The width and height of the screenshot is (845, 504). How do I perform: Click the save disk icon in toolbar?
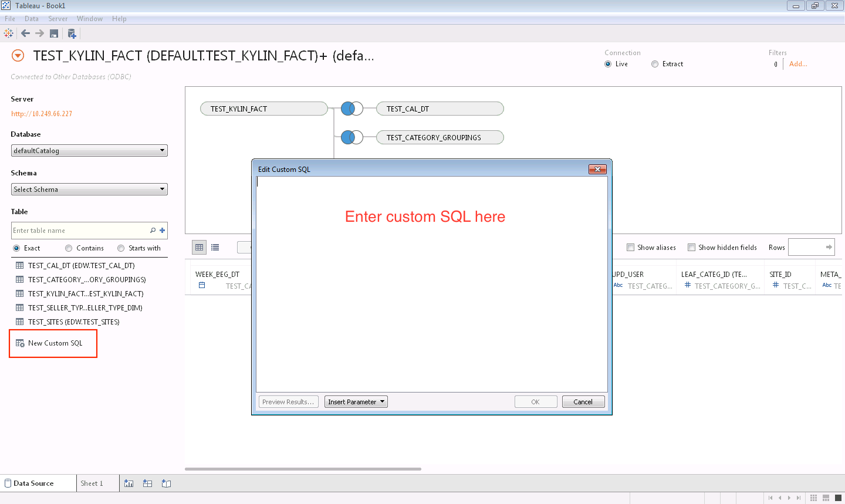(54, 33)
